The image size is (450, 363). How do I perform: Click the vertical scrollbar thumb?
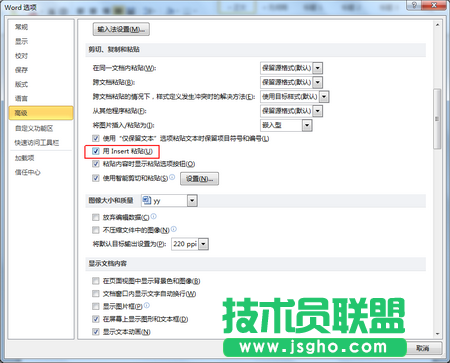click(x=437, y=119)
